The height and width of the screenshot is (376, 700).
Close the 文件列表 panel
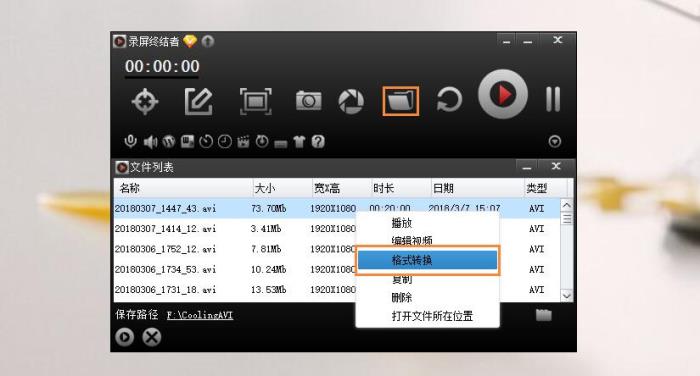coord(556,166)
